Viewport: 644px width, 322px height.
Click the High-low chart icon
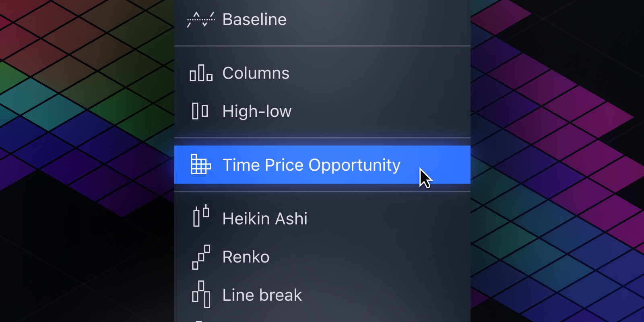tap(200, 111)
